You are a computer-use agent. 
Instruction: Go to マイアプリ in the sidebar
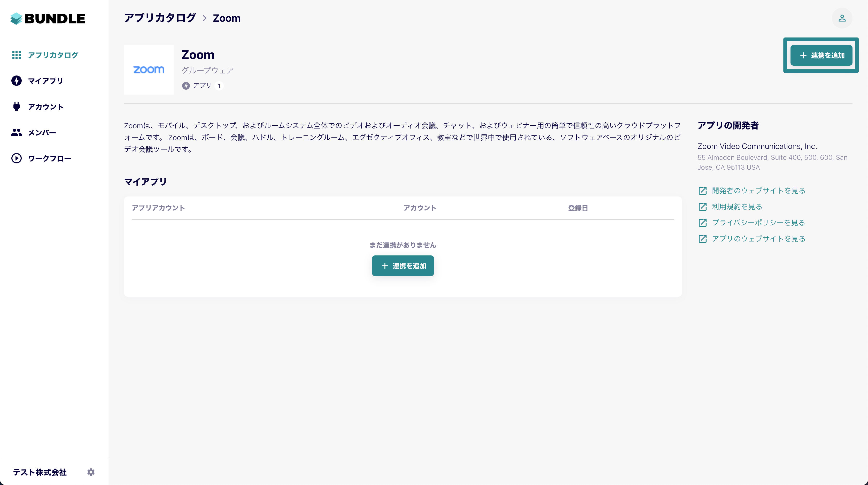pos(45,81)
